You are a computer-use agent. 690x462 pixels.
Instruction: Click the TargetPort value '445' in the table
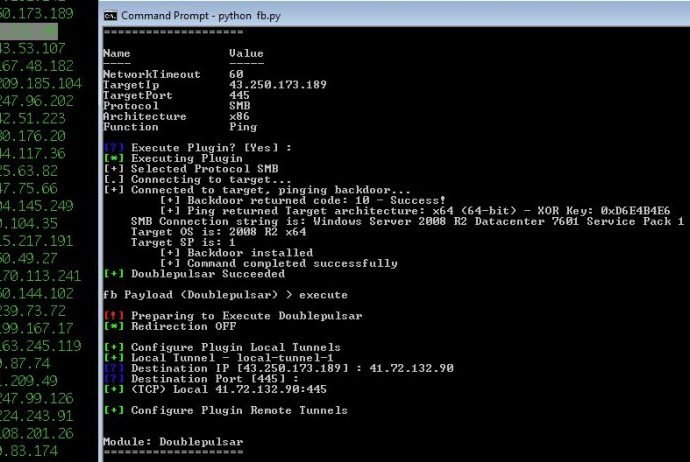(x=239, y=95)
